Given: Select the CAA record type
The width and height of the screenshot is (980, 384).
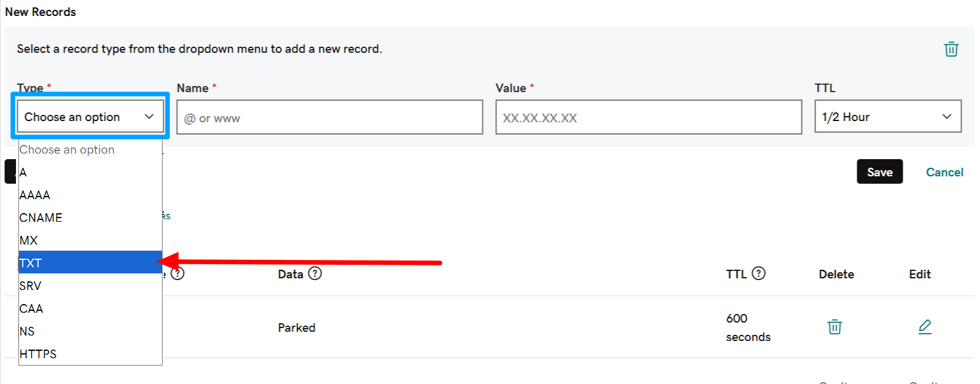Looking at the screenshot, I should tap(90, 308).
